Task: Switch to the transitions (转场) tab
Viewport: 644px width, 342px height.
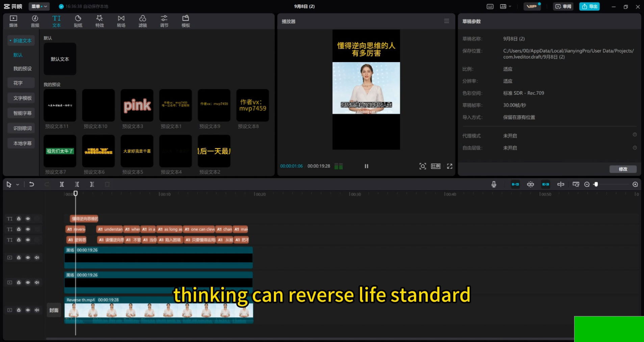Action: click(121, 21)
